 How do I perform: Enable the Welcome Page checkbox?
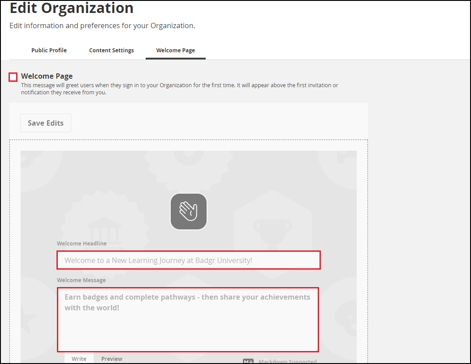pyautogui.click(x=13, y=77)
